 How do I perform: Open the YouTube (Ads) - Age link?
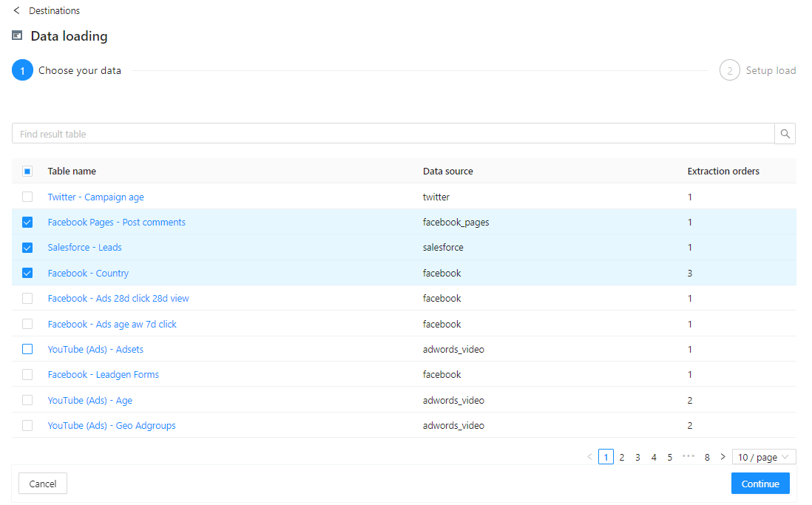click(89, 400)
